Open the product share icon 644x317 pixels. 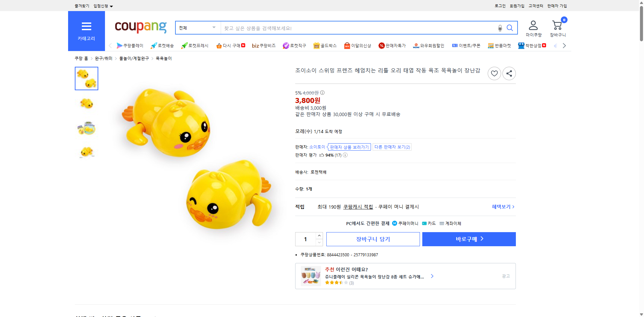click(x=509, y=73)
